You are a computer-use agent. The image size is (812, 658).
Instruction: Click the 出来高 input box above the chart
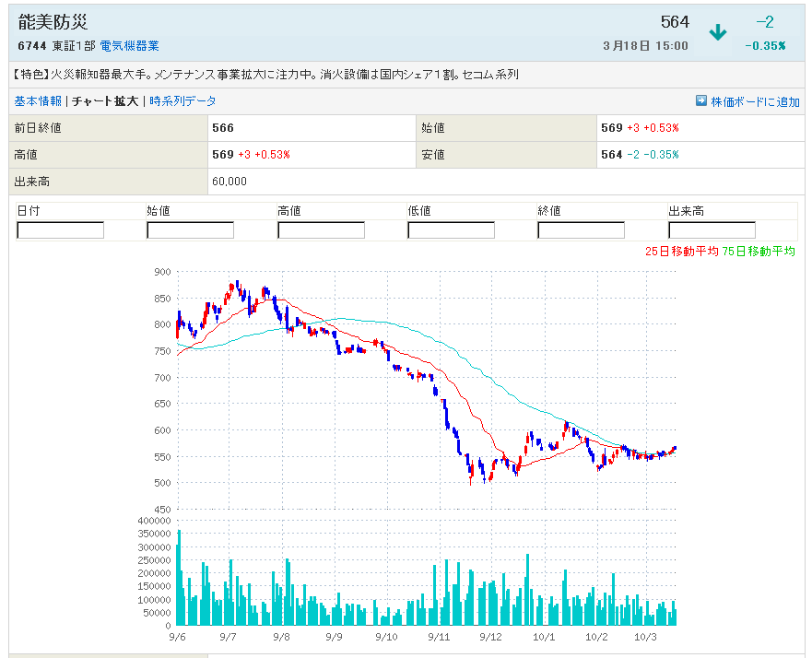712,230
